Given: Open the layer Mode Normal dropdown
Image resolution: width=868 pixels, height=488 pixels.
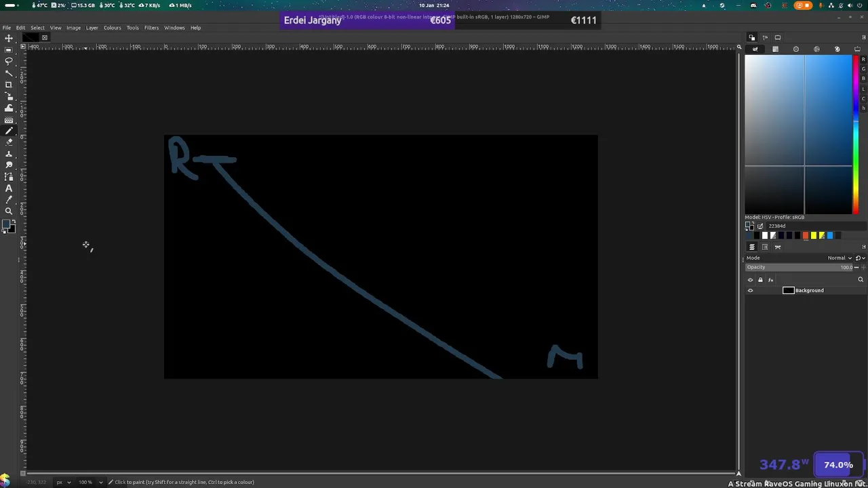Looking at the screenshot, I should (799, 258).
